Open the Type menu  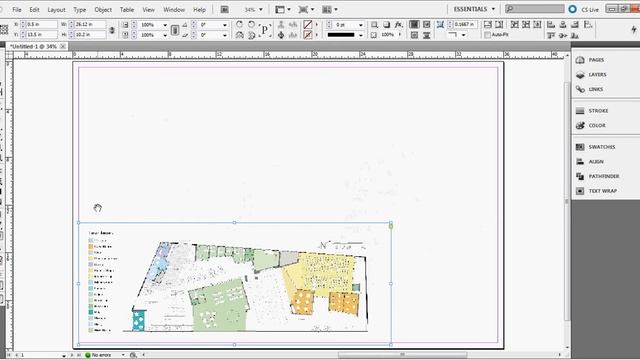point(80,9)
